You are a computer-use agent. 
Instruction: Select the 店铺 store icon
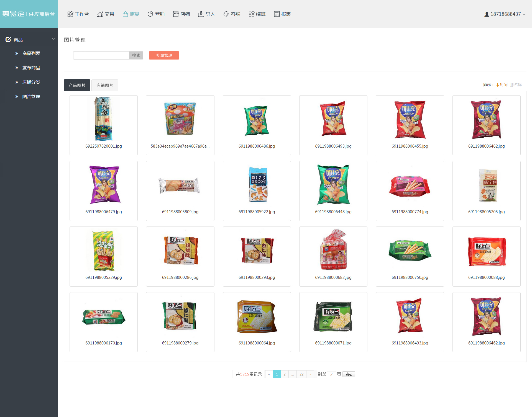point(176,14)
